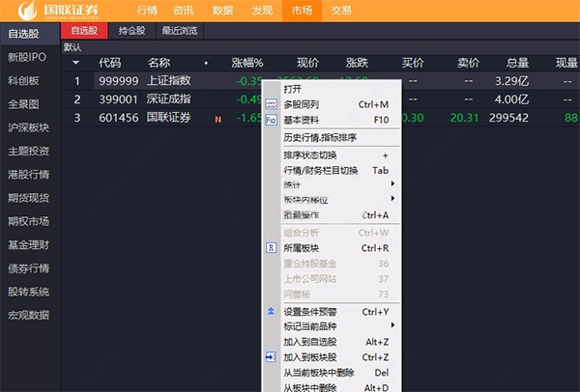The width and height of the screenshot is (580, 392).
Task: Open the 资讯 top menu
Action: pyautogui.click(x=184, y=11)
